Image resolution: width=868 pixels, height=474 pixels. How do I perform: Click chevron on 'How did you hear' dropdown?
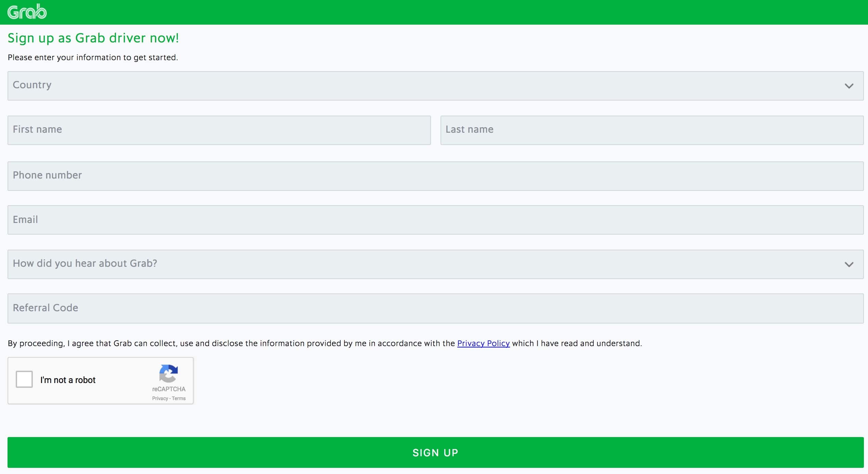point(849,264)
